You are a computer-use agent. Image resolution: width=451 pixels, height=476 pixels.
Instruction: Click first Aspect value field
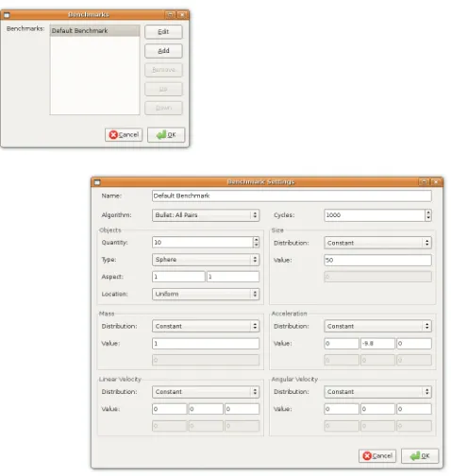click(178, 277)
